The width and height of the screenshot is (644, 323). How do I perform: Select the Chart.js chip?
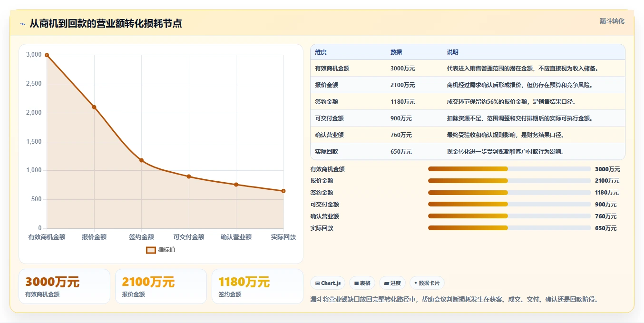coord(328,283)
